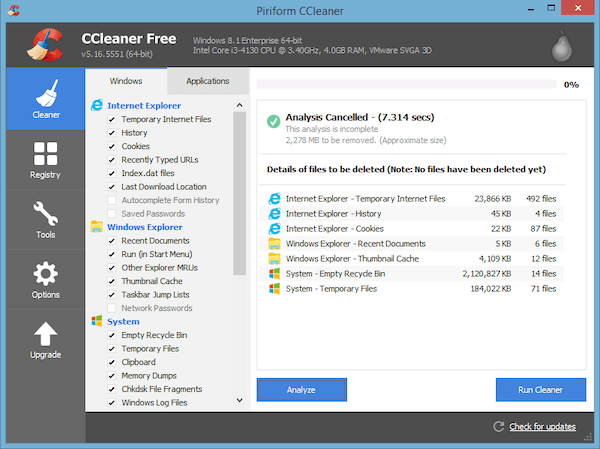Screen dimensions: 600x449
Task: Click checklist scroll up arrow
Action: click(x=240, y=105)
